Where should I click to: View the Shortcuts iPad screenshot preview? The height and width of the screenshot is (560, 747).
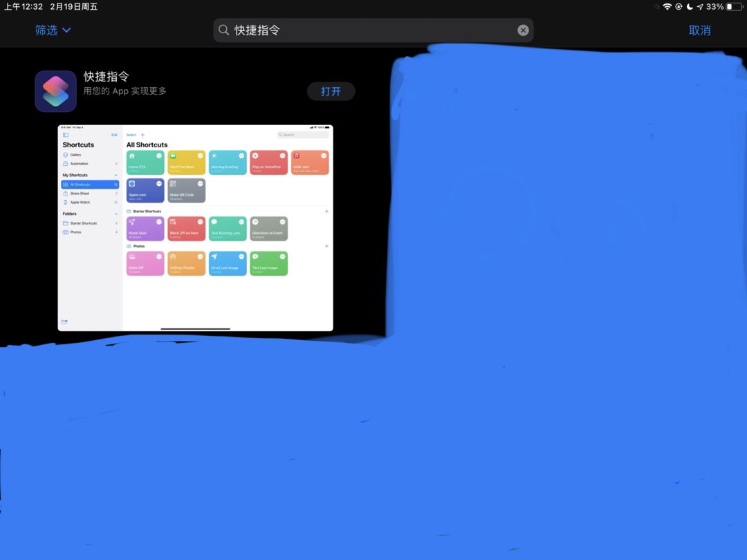195,228
